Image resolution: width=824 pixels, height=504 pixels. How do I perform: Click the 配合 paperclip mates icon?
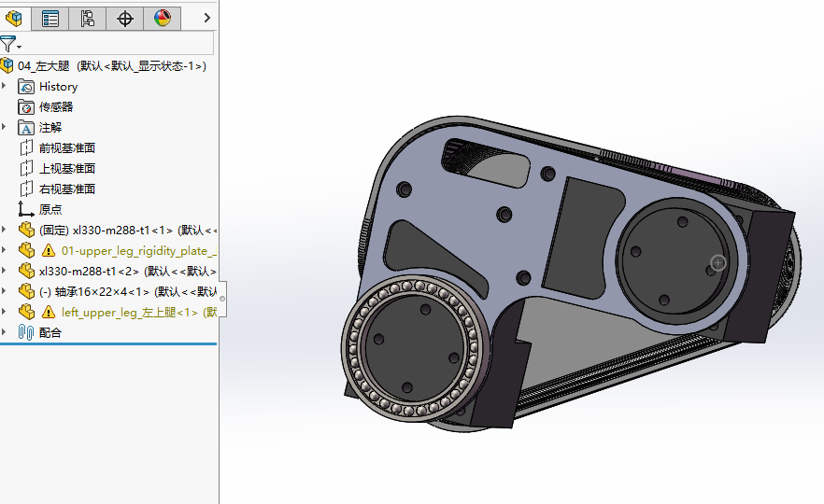click(x=26, y=332)
